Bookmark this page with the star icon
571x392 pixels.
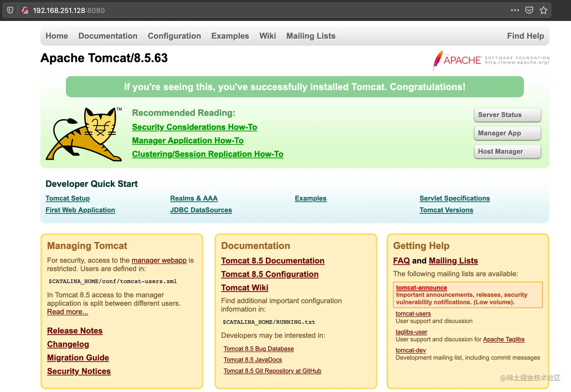[543, 10]
